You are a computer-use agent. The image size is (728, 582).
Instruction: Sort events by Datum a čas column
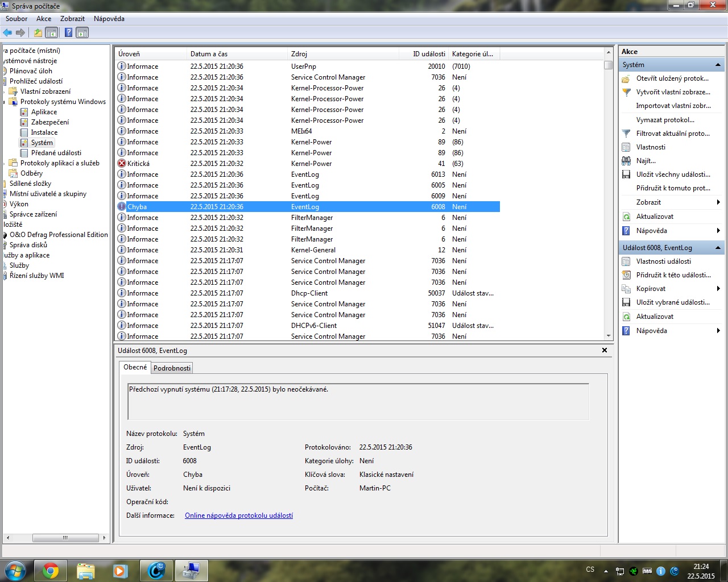pos(237,54)
